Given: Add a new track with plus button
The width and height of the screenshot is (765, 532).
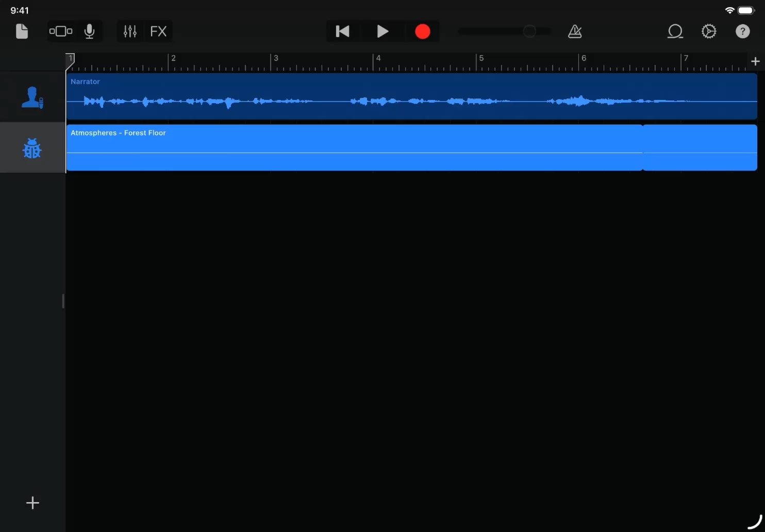Looking at the screenshot, I should point(32,503).
